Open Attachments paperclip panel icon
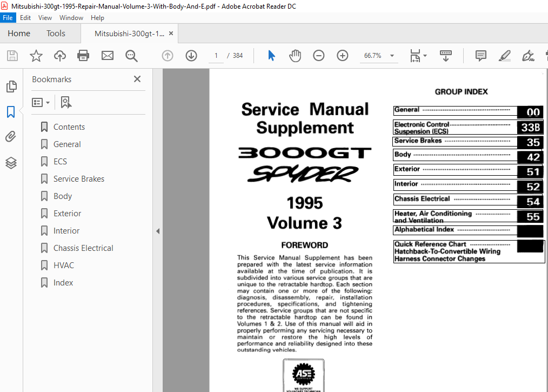This screenshot has height=392, width=548. [11, 136]
